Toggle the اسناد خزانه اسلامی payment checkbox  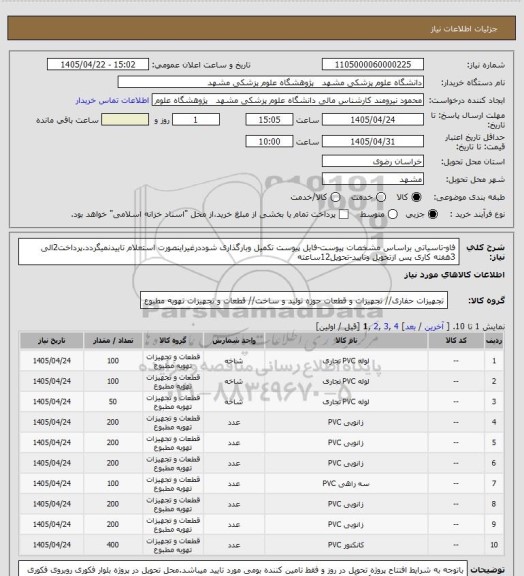click(344, 214)
